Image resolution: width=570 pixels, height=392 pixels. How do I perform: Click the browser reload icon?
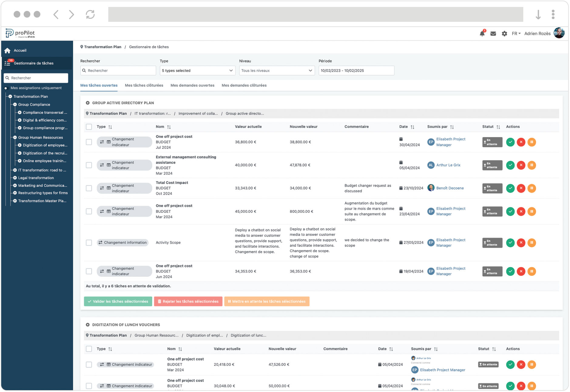point(90,14)
